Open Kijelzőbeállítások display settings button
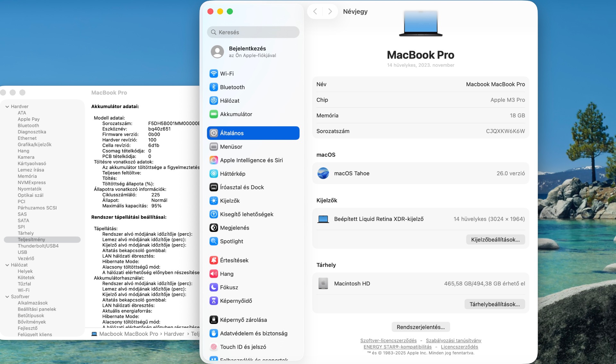Viewport: 616px width, 364px height. pyautogui.click(x=495, y=240)
